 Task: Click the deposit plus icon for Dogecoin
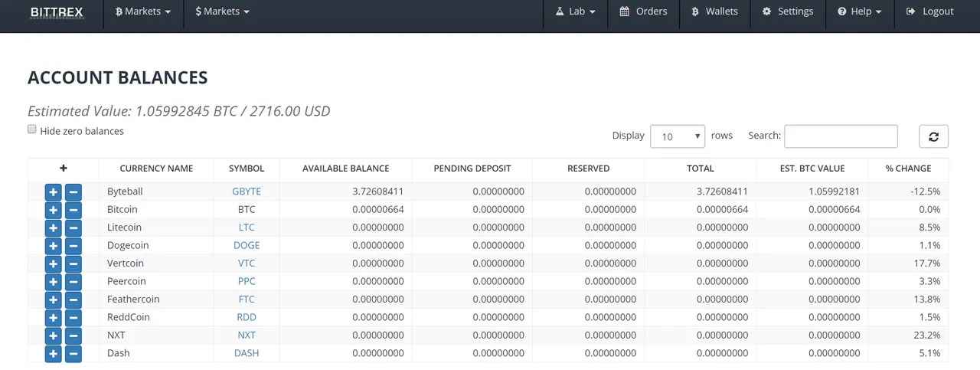[53, 246]
